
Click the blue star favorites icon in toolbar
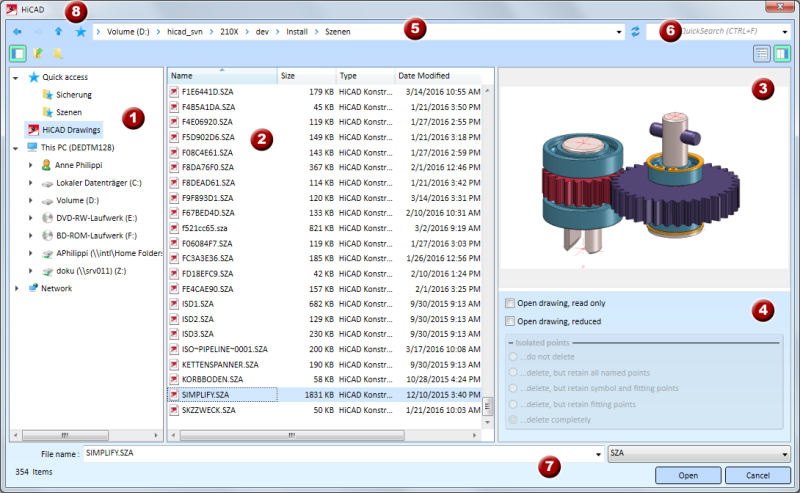point(81,32)
